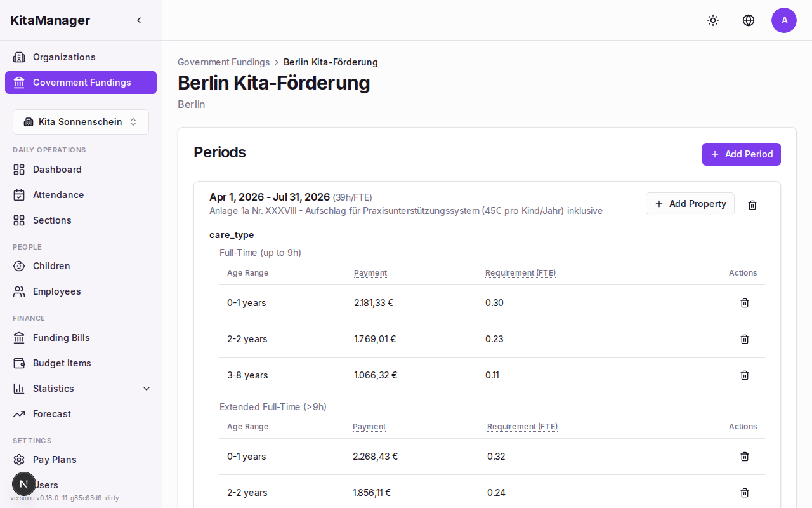The height and width of the screenshot is (508, 812).
Task: Click the Add Period button
Action: click(741, 154)
